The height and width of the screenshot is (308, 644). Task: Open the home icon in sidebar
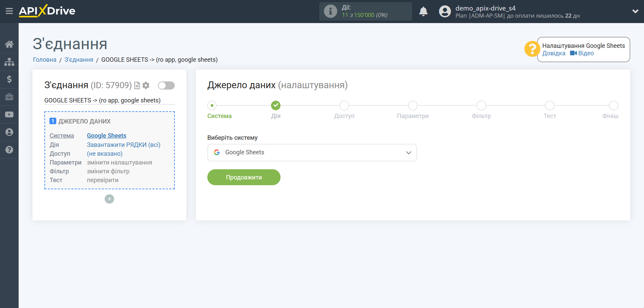[9, 44]
